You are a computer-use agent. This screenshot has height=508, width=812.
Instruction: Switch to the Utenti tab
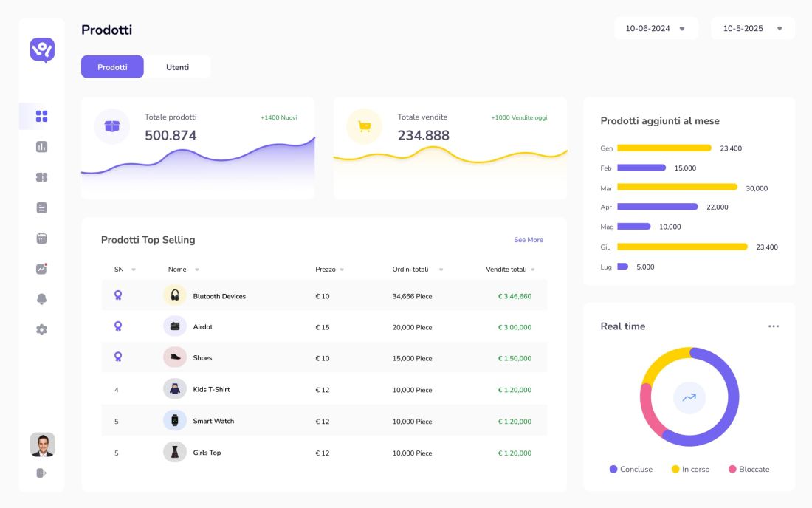coord(177,67)
